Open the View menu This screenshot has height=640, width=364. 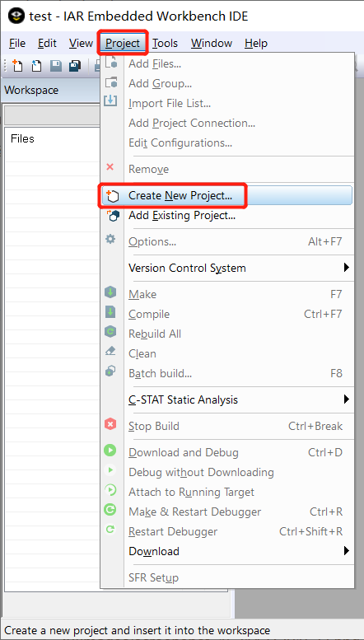(x=81, y=44)
